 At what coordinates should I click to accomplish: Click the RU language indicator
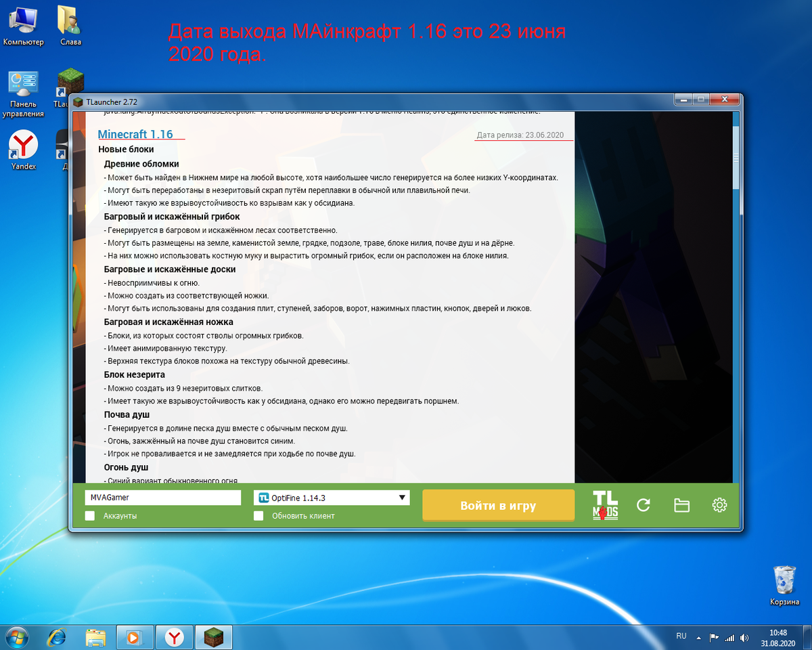tap(681, 636)
